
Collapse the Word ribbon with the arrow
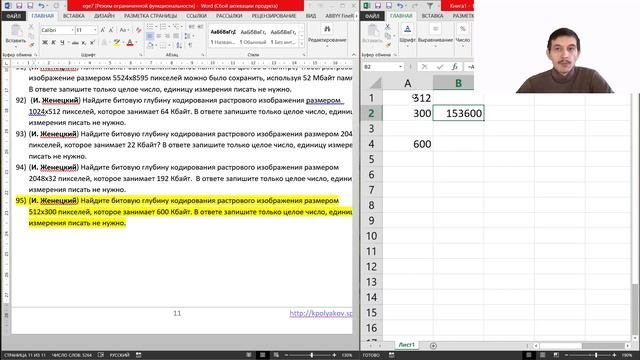tap(354, 54)
